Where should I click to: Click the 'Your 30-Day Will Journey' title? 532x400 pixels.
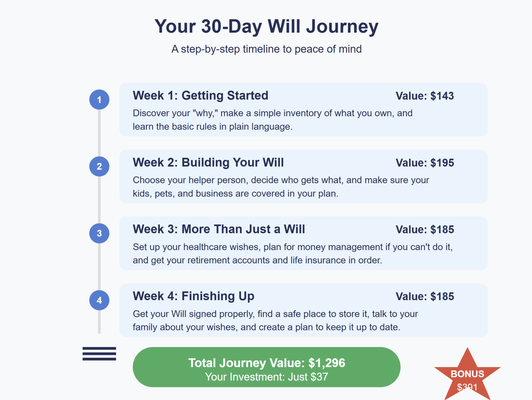tap(266, 26)
